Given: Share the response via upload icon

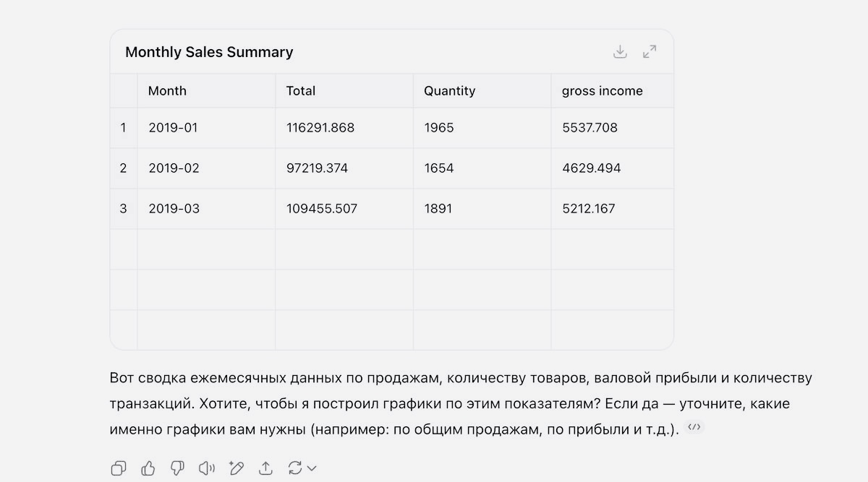Looking at the screenshot, I should [265, 468].
